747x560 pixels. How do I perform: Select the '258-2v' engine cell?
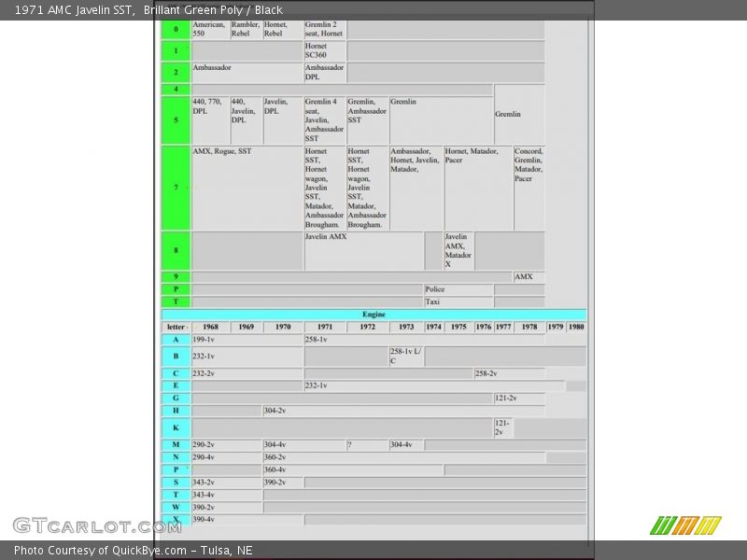pos(510,373)
